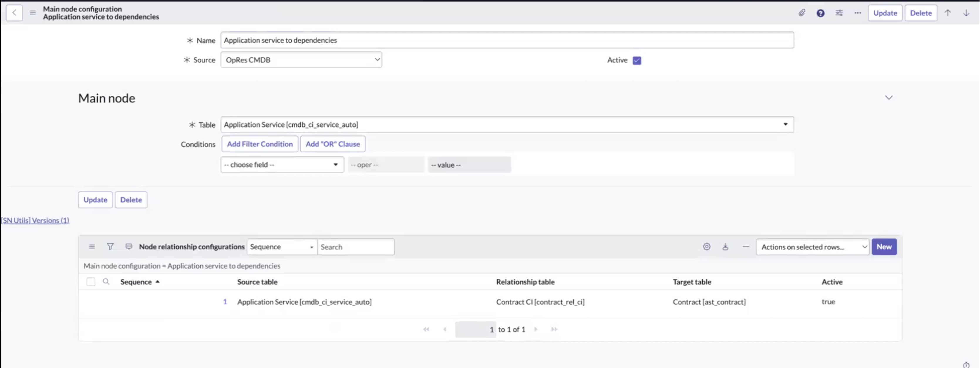Click the paperclip attachments icon

tap(801, 13)
